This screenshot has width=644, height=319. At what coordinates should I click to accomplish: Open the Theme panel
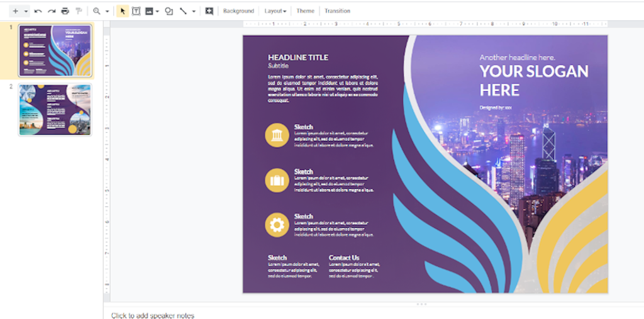(305, 11)
